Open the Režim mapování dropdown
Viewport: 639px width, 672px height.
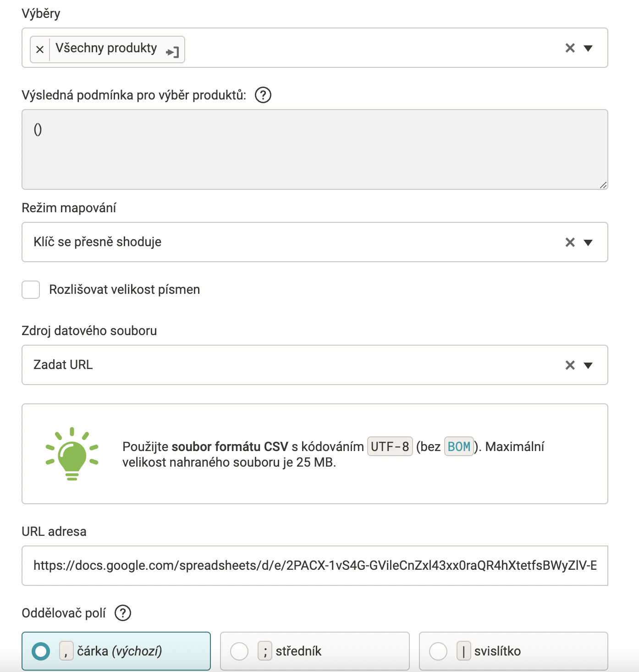588,242
